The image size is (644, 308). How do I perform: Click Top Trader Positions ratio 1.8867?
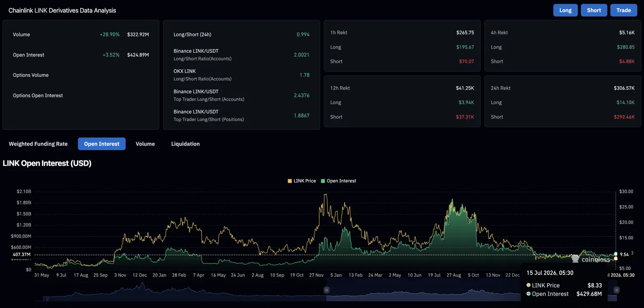[301, 115]
